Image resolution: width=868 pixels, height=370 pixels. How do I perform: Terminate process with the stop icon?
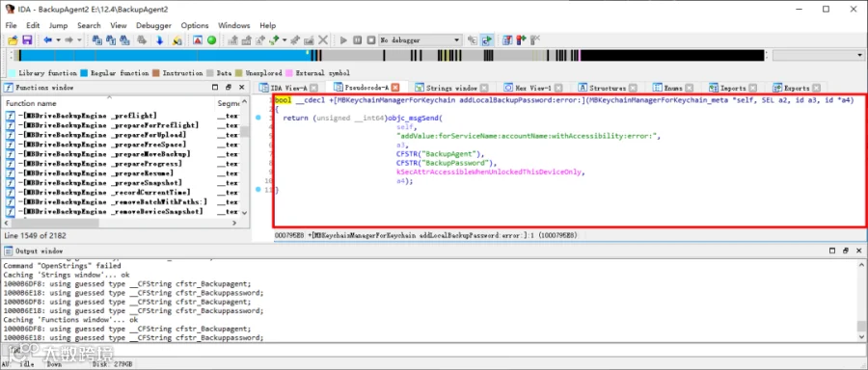[370, 40]
